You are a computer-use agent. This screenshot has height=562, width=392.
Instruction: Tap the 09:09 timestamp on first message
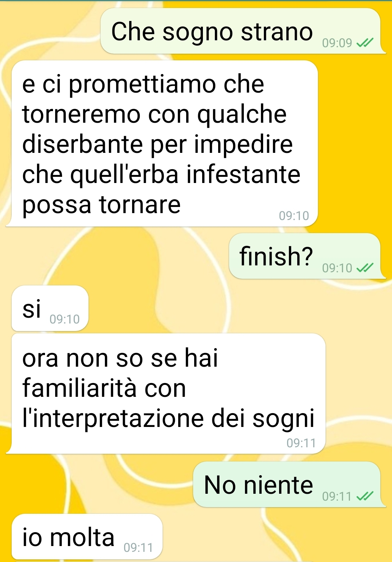(x=337, y=43)
